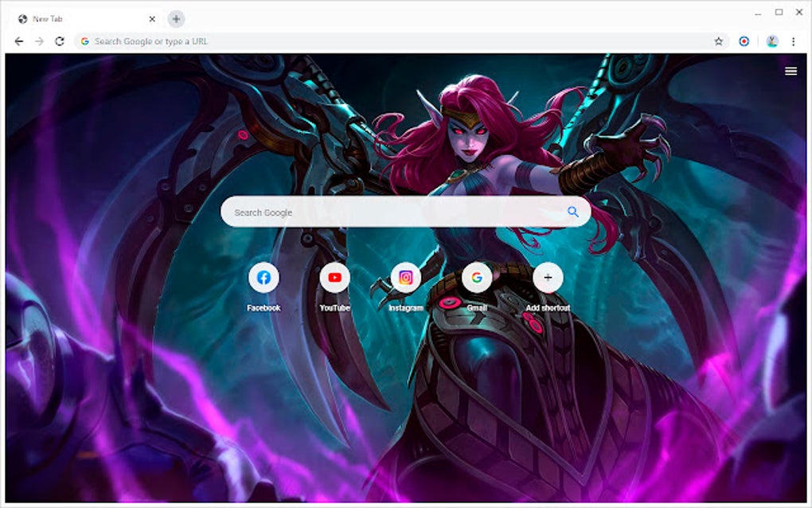Maximize the browser window
812x508 pixels.
[x=779, y=12]
